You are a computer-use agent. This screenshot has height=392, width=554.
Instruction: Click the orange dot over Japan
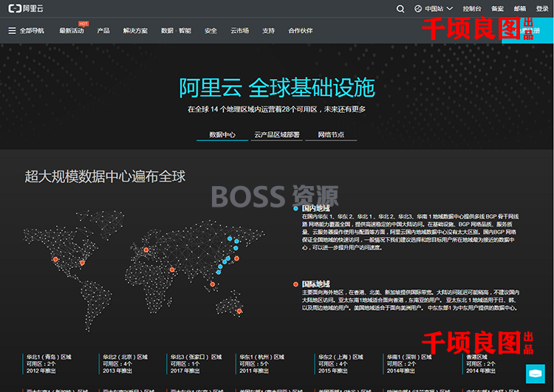coord(236,258)
